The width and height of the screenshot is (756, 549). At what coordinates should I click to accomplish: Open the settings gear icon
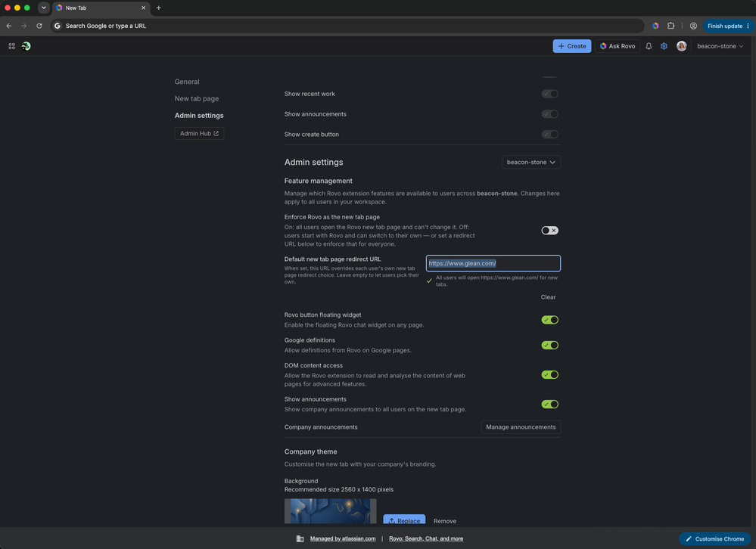[664, 46]
